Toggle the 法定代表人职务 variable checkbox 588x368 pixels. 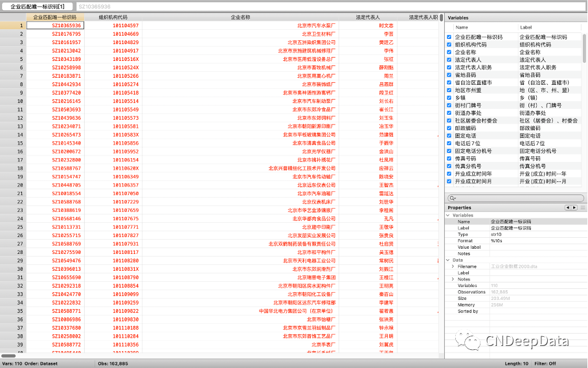449,67
